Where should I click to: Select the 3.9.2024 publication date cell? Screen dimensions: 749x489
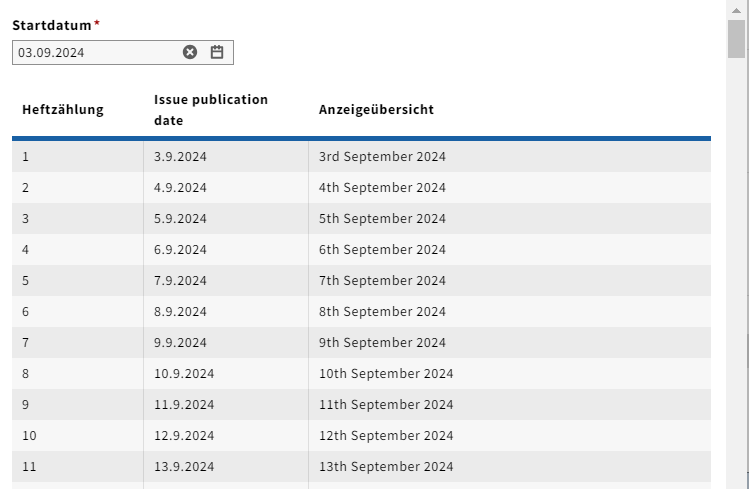180,157
